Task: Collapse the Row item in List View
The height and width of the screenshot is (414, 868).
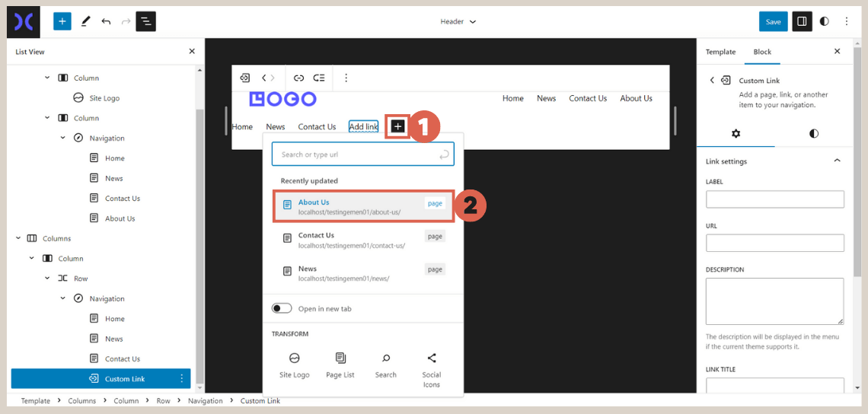Action: (47, 279)
